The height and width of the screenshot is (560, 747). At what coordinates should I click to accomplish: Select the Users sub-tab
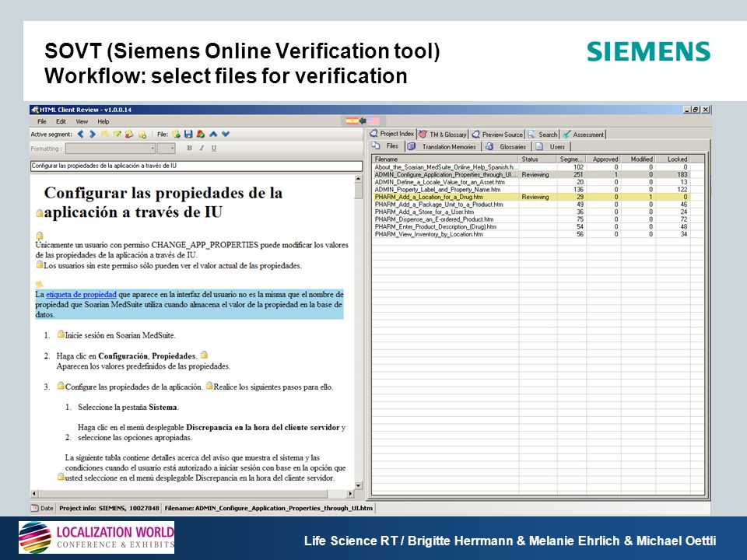click(x=551, y=147)
